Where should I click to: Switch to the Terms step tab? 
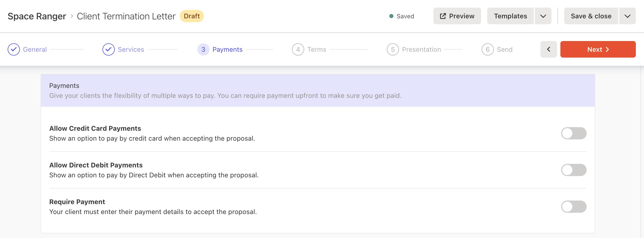click(317, 49)
